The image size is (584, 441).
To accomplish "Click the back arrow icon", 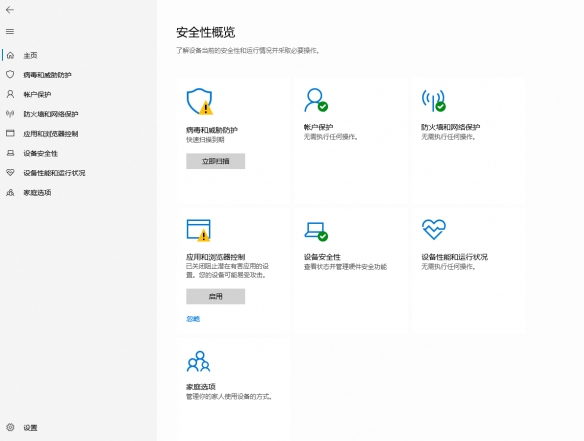I will pos(10,10).
